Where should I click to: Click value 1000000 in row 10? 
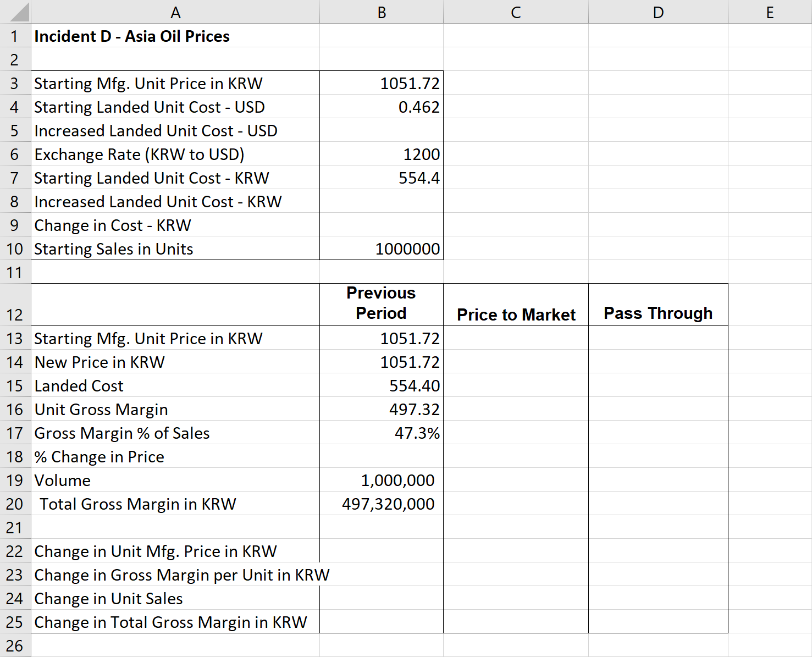tap(407, 249)
